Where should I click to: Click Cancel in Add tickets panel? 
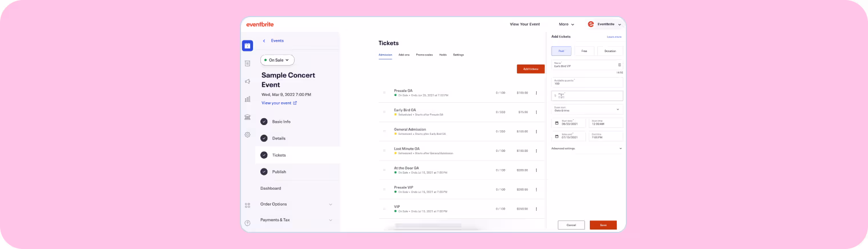tap(571, 225)
